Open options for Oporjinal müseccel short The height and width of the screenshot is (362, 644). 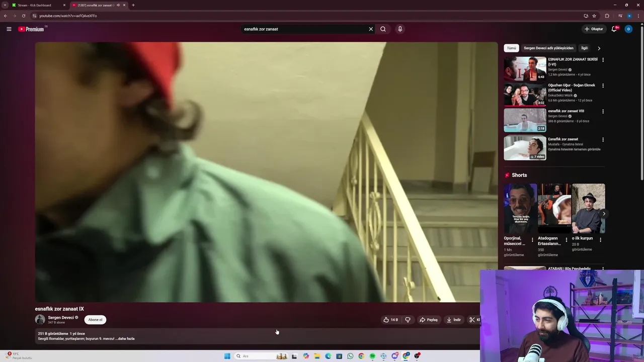point(532,240)
